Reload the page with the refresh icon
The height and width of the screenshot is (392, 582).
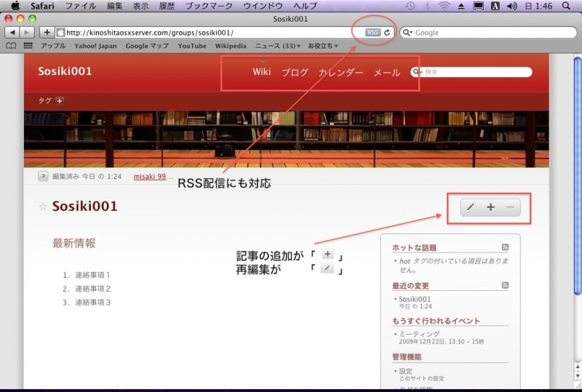coord(388,33)
